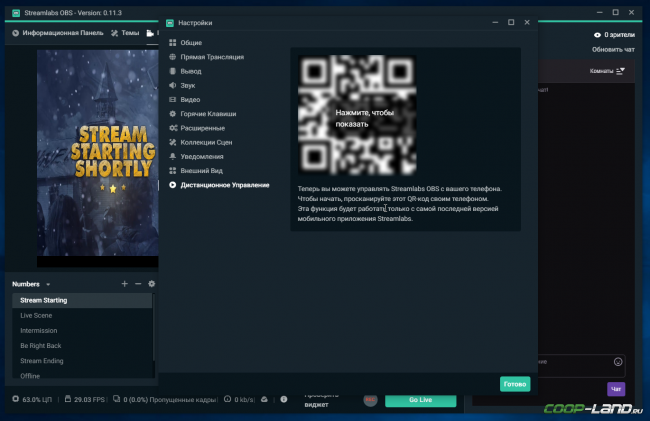Click the Пропущенные кадры status entry

coord(165,399)
